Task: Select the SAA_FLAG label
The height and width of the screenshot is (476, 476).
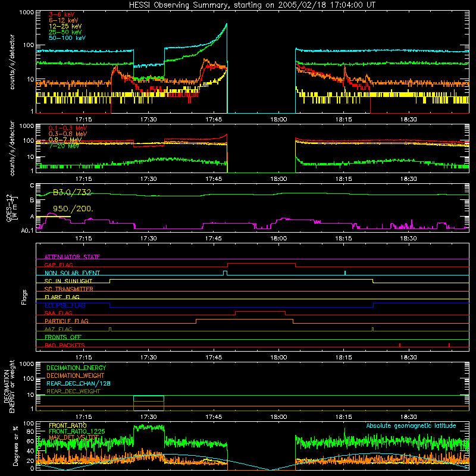Action: tap(58, 313)
